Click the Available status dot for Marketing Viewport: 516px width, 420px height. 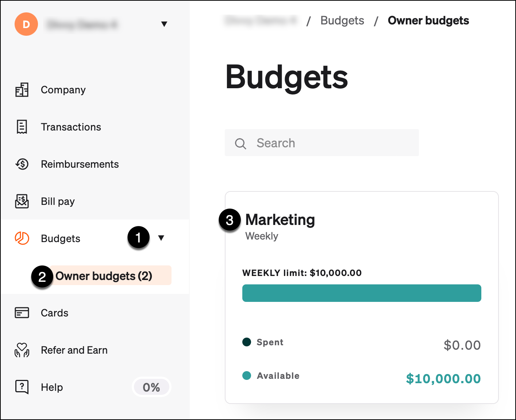click(x=247, y=375)
